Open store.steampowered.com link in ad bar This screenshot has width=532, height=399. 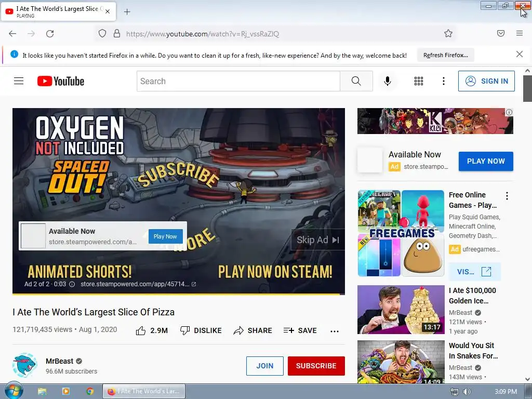pyautogui.click(x=138, y=284)
